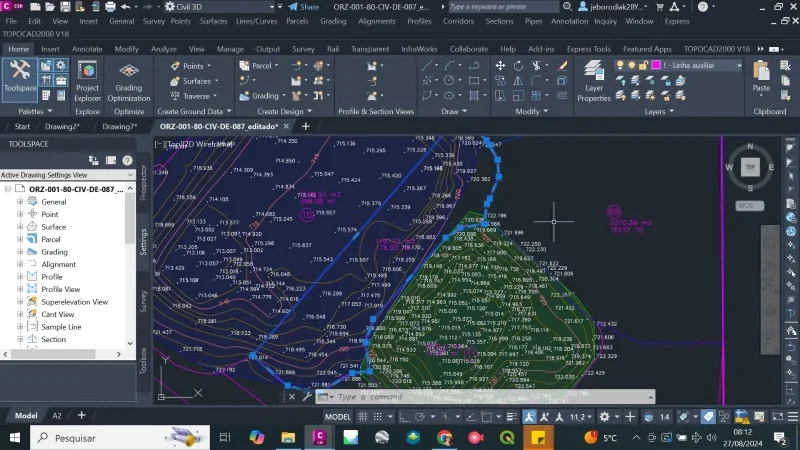Open the annotation scale 1:1_2 dropdown

(x=581, y=417)
